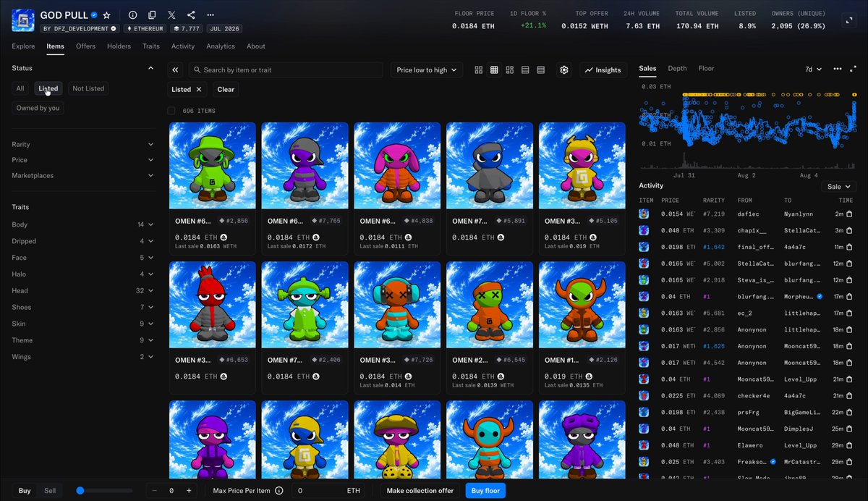Click the Buy floor button

pos(485,490)
